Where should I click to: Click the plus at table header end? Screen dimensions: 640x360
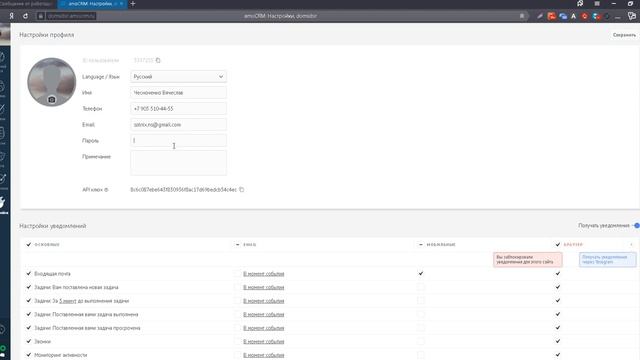coord(631,244)
